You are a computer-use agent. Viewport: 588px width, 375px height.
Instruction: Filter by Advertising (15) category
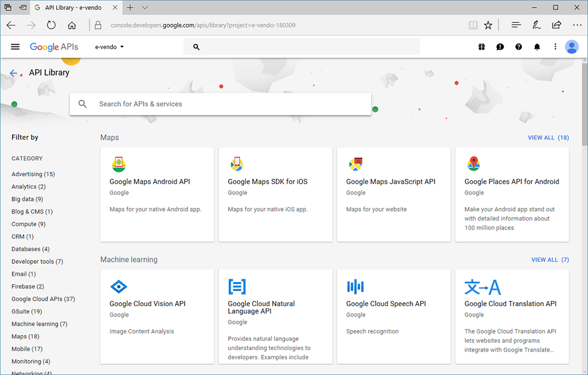33,174
